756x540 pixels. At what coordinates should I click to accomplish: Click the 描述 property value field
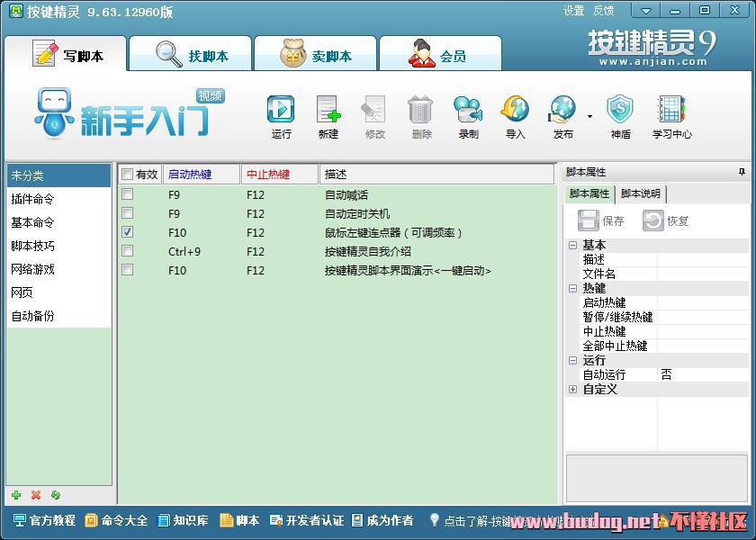(703, 259)
